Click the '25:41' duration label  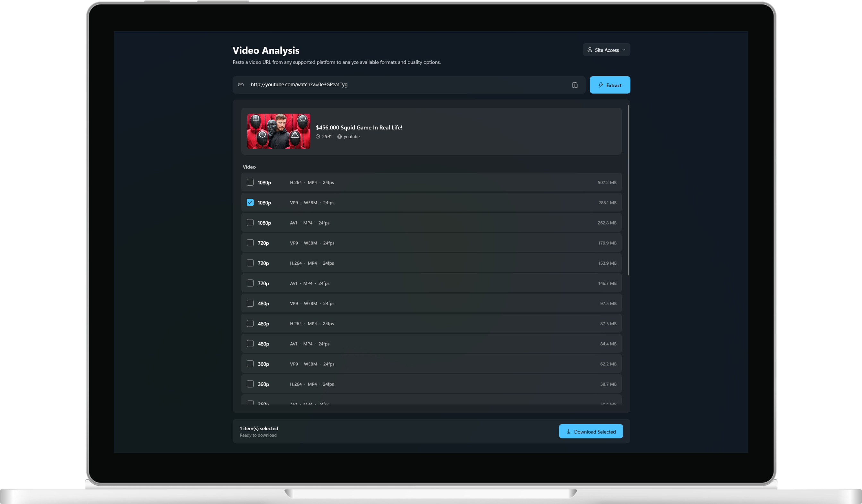click(x=327, y=137)
